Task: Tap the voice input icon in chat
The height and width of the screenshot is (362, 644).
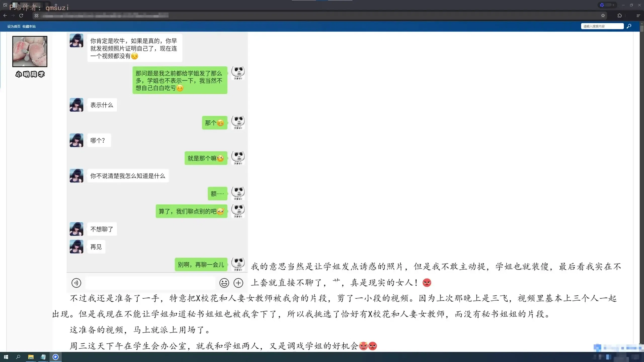Action: [76, 283]
